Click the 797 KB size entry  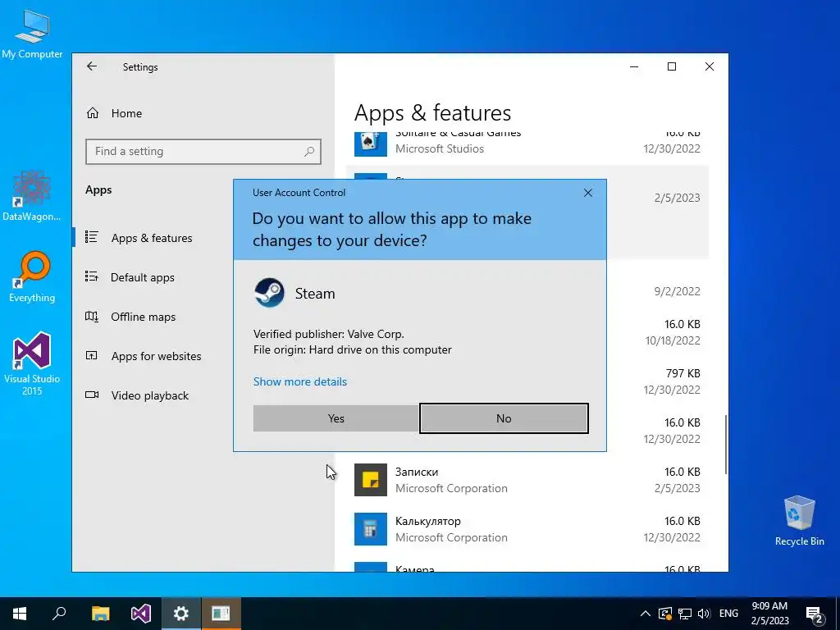pyautogui.click(x=682, y=373)
